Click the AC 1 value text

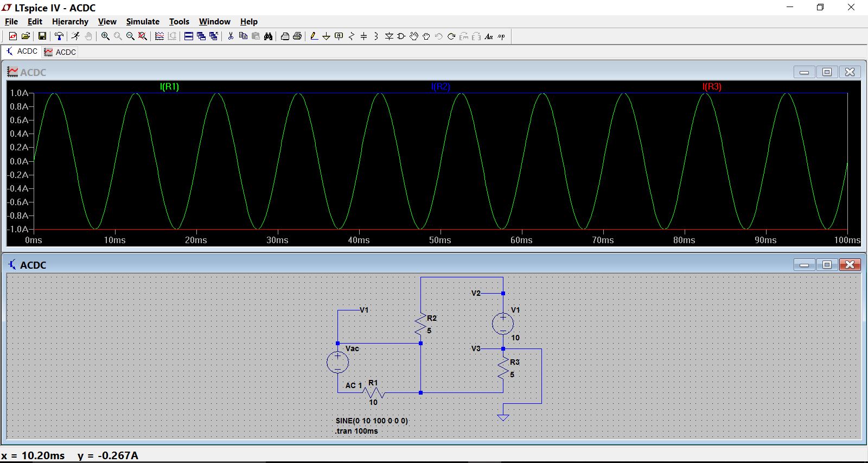pos(354,385)
